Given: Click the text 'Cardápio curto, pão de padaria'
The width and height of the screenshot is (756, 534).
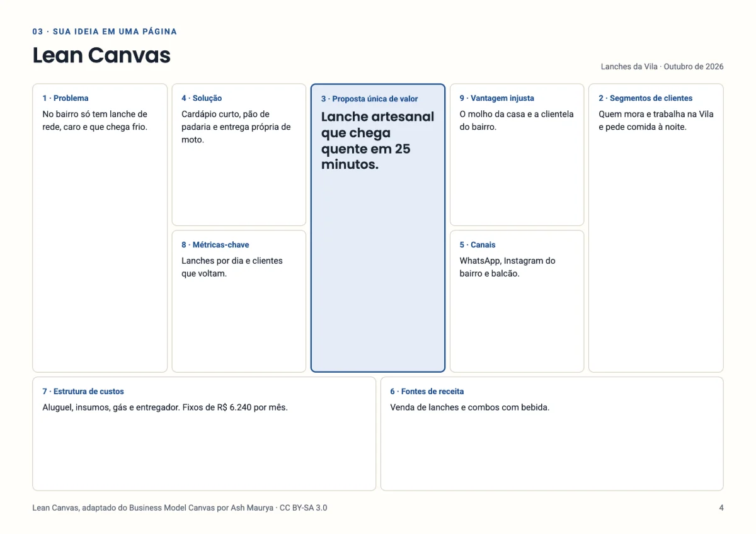Looking at the screenshot, I should (226, 120).
